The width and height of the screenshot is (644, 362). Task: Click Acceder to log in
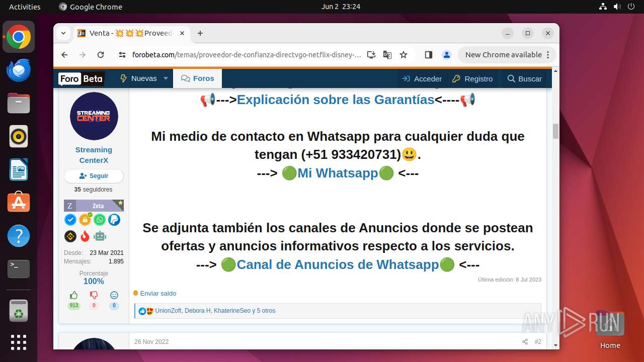pos(422,78)
